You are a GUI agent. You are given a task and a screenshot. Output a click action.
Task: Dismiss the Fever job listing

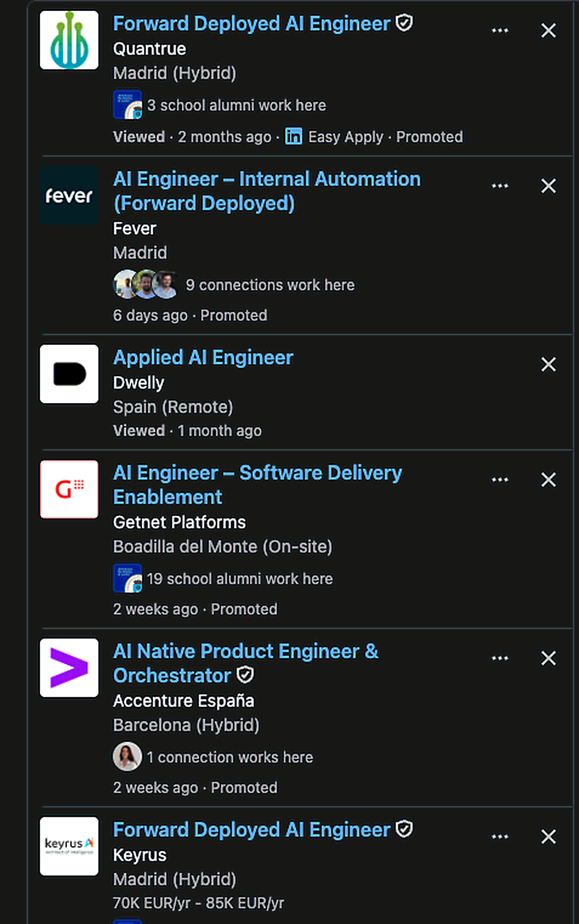[549, 186]
